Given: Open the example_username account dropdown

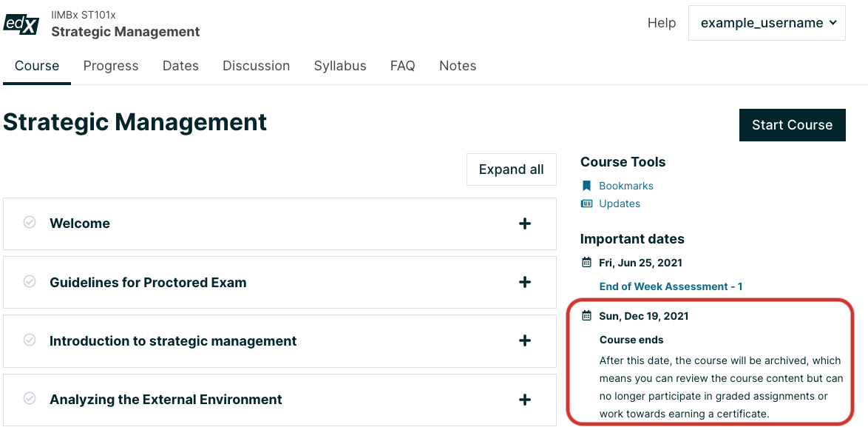Looking at the screenshot, I should pos(767,23).
